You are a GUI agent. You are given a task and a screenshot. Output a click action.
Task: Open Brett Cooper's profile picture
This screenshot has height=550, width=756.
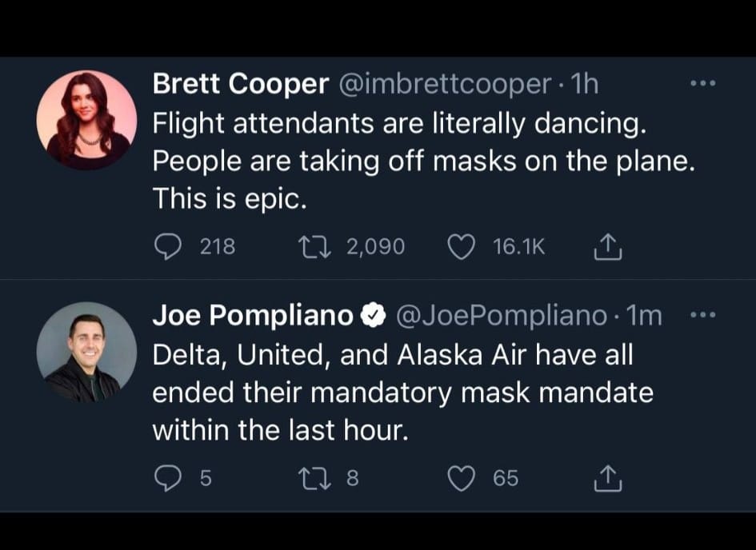(86, 120)
